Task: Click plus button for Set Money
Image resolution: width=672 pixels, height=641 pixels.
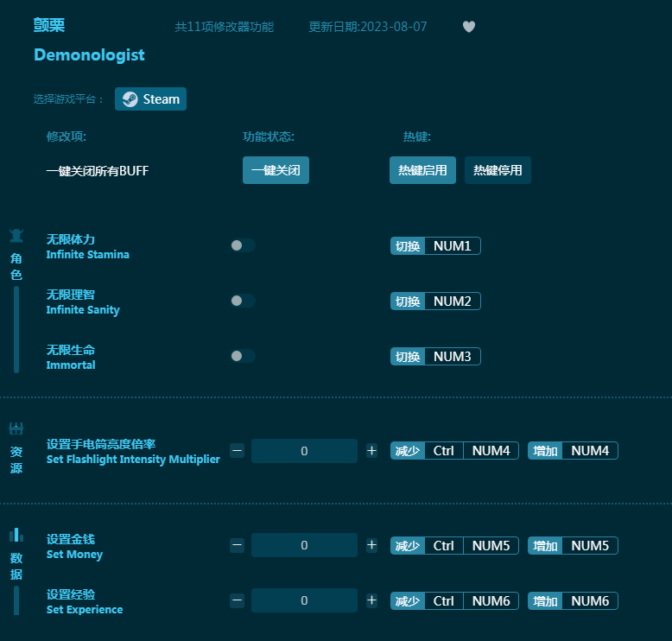Action: click(371, 545)
